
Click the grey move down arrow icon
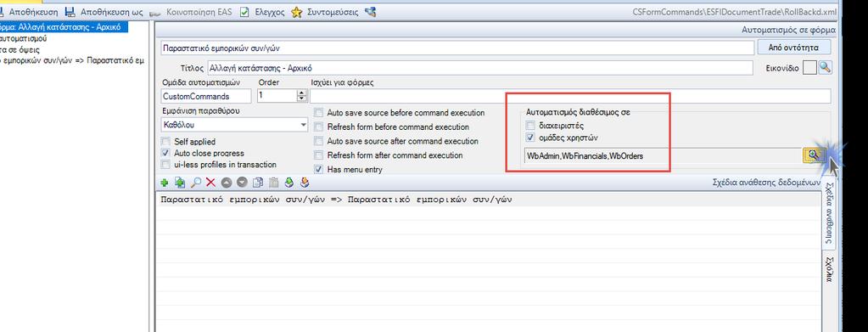tap(242, 182)
